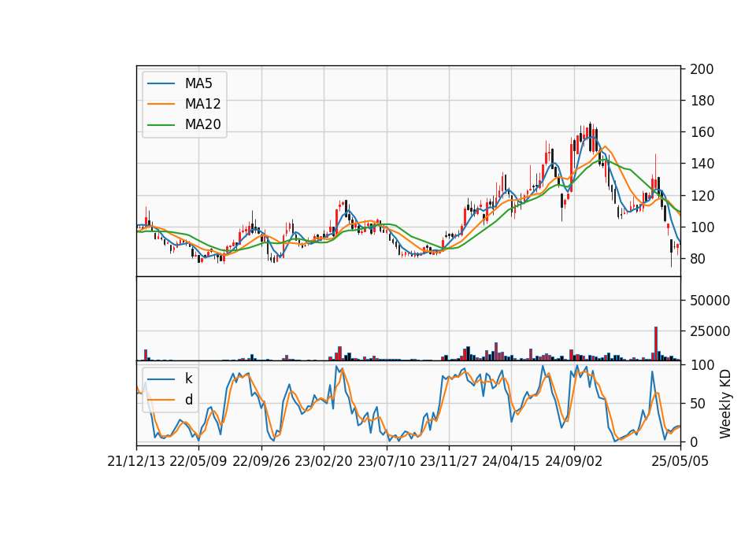Screen dimensions: 756x543
Task: Click the 25000 volume axis label
Action: click(x=710, y=331)
